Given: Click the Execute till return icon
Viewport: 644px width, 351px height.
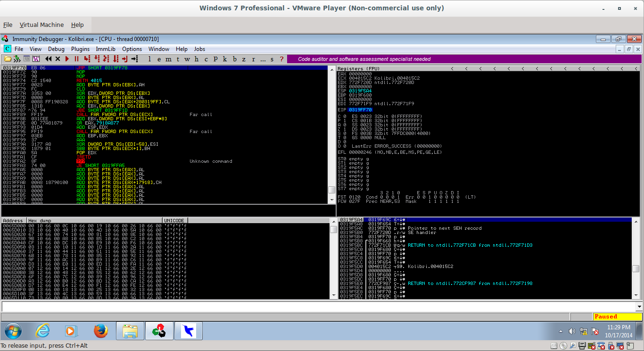Looking at the screenshot, I should 125,59.
